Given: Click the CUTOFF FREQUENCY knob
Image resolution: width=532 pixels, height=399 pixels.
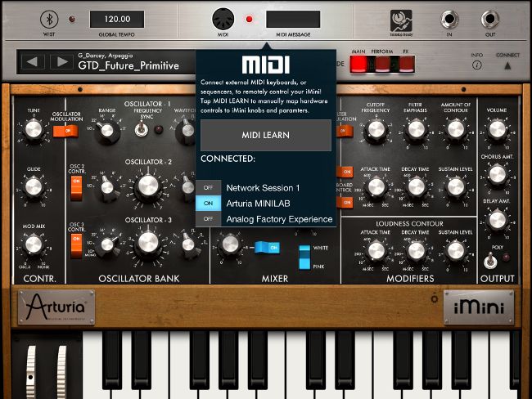Looking at the screenshot, I should (376, 129).
